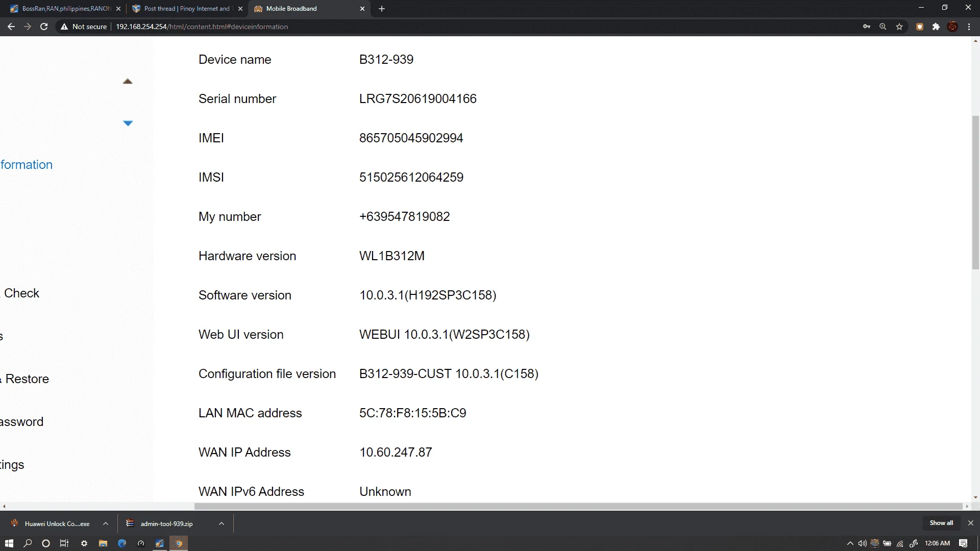
Task: Select the IMEI value 865705045902994
Action: click(411, 138)
